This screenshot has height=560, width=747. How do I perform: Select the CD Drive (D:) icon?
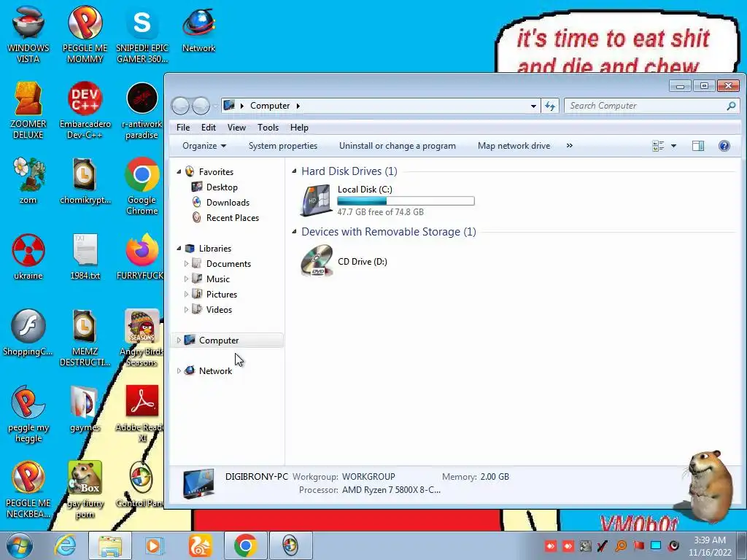pos(317,261)
